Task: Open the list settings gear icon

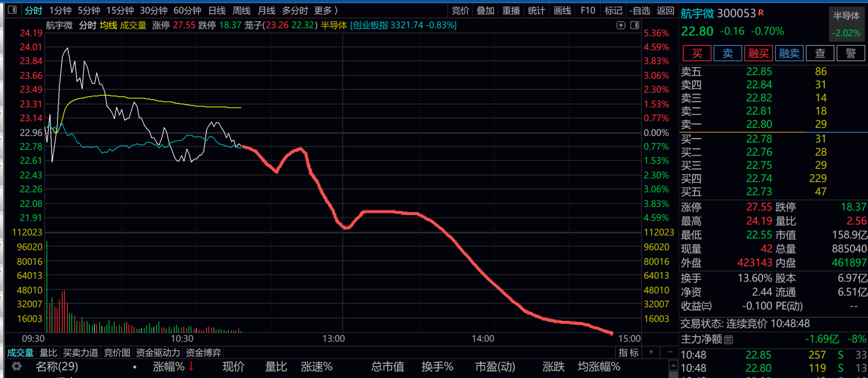Action: tap(17, 366)
